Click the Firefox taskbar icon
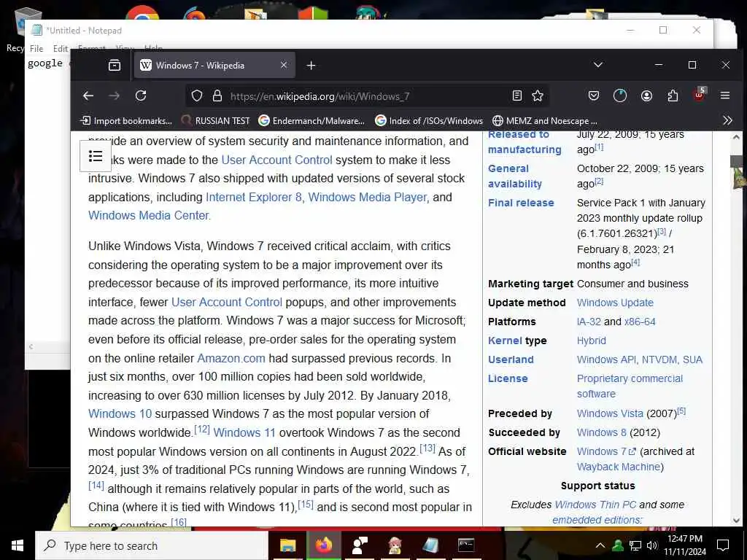747x560 pixels. (x=323, y=545)
